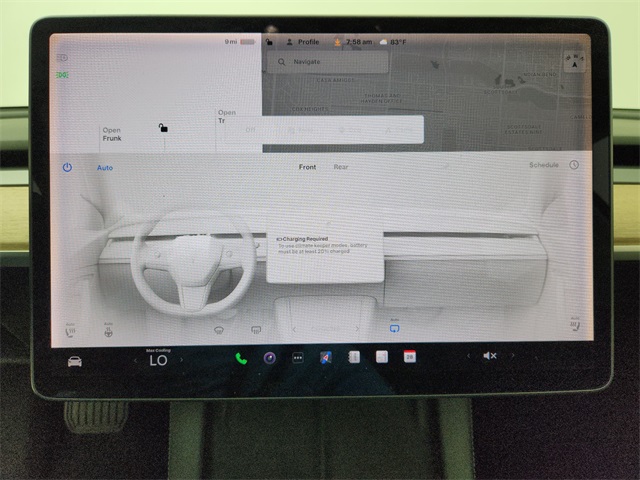The width and height of the screenshot is (640, 480).
Task: Lower temperature with left chevron by LO
Action: (136, 360)
